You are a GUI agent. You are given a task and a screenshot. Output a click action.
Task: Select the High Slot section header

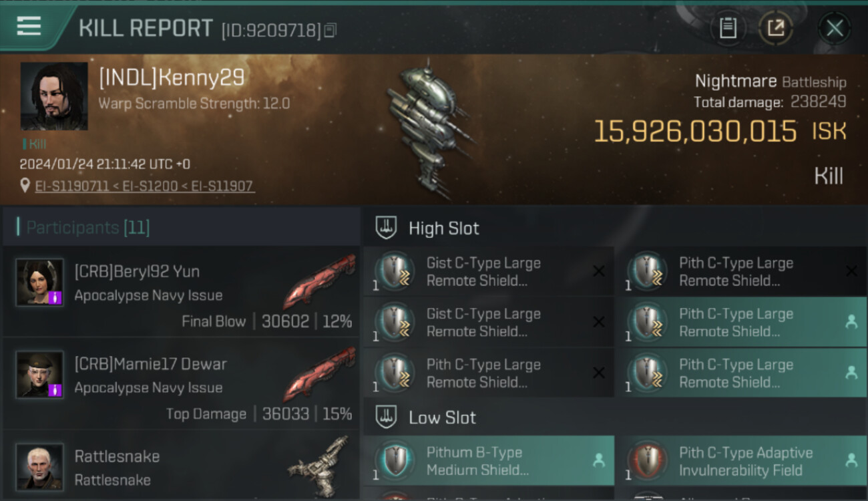point(443,228)
